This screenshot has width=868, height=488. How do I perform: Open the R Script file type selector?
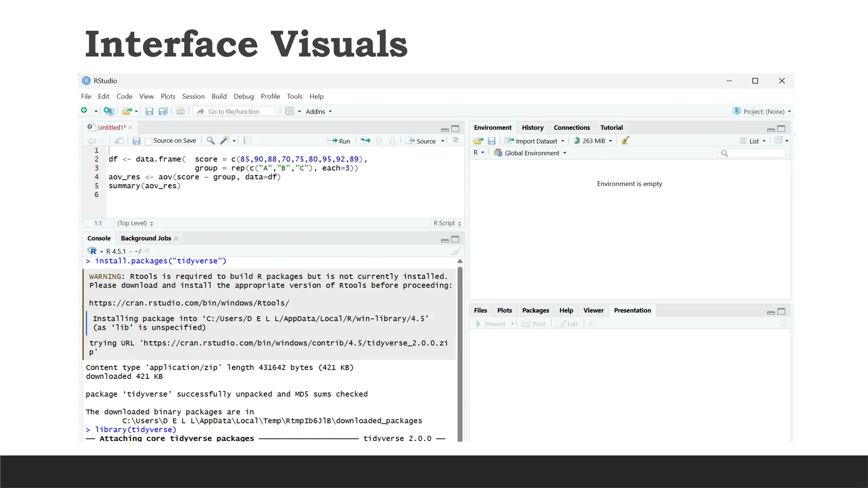click(x=447, y=223)
